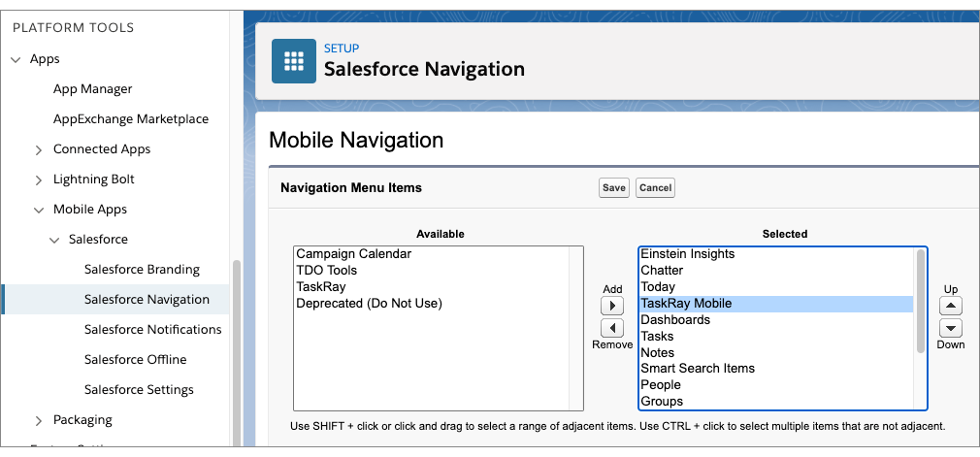Move item down with the Down arrow
This screenshot has height=457, width=980.
click(951, 328)
